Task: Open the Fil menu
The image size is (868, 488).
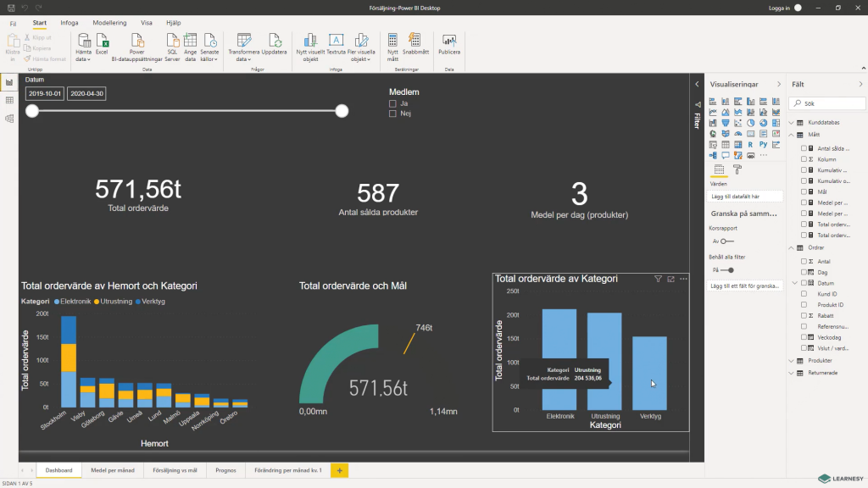Action: [13, 23]
